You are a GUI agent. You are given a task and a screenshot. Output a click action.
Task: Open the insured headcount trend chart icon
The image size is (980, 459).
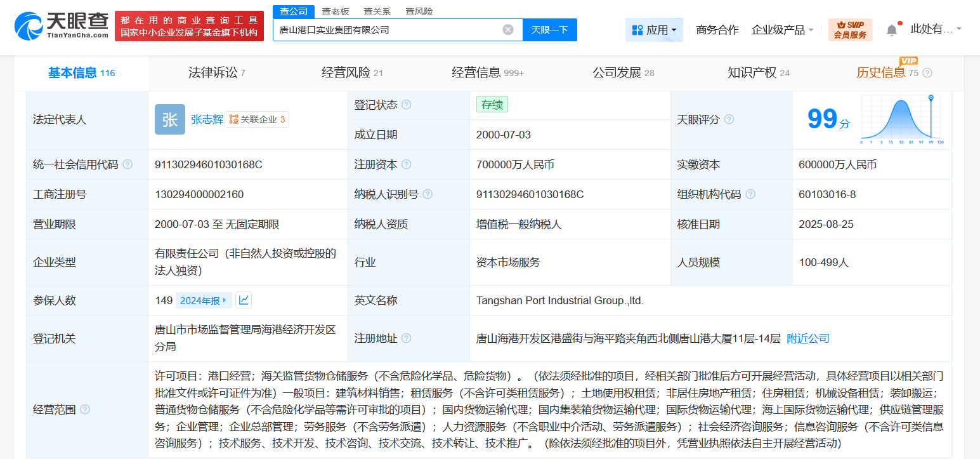point(244,300)
